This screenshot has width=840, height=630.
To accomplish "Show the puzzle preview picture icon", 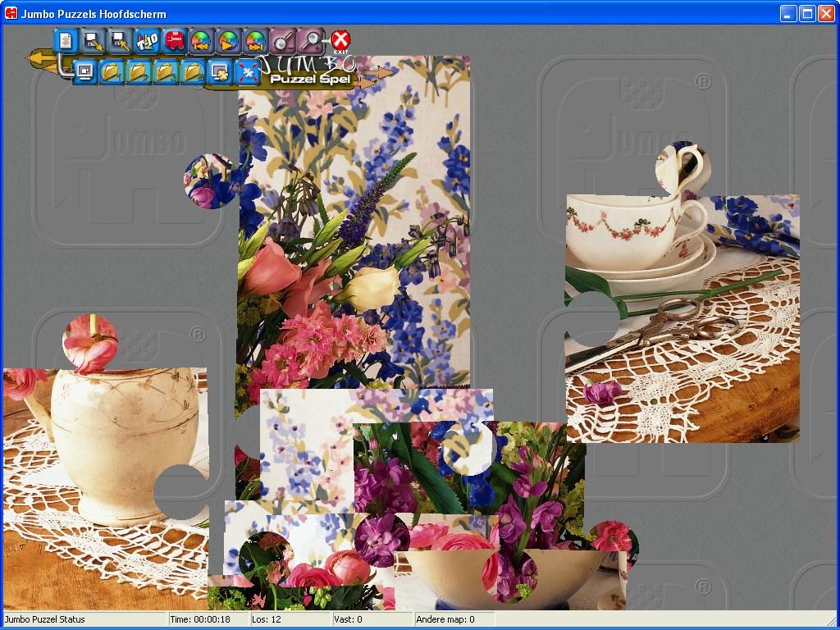I will tap(220, 72).
